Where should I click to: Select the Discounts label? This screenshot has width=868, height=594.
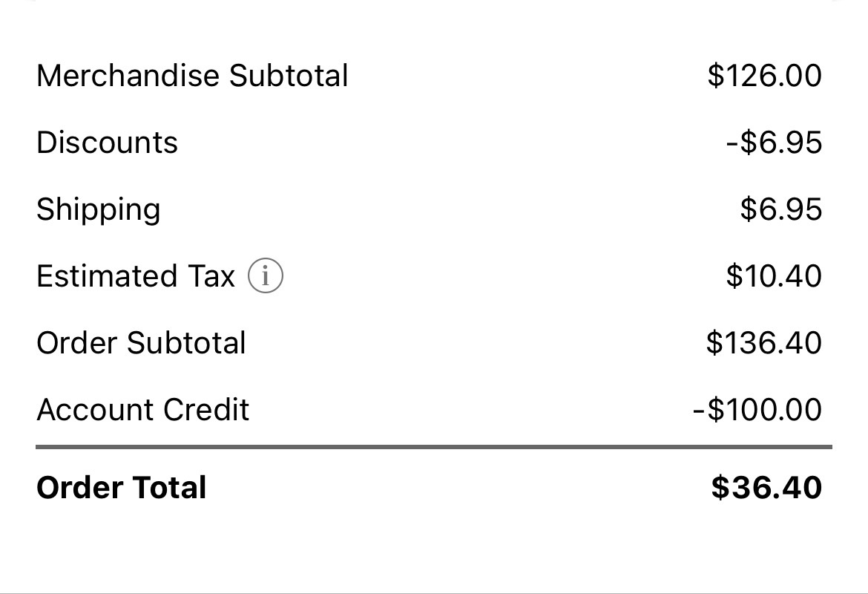pyautogui.click(x=107, y=143)
